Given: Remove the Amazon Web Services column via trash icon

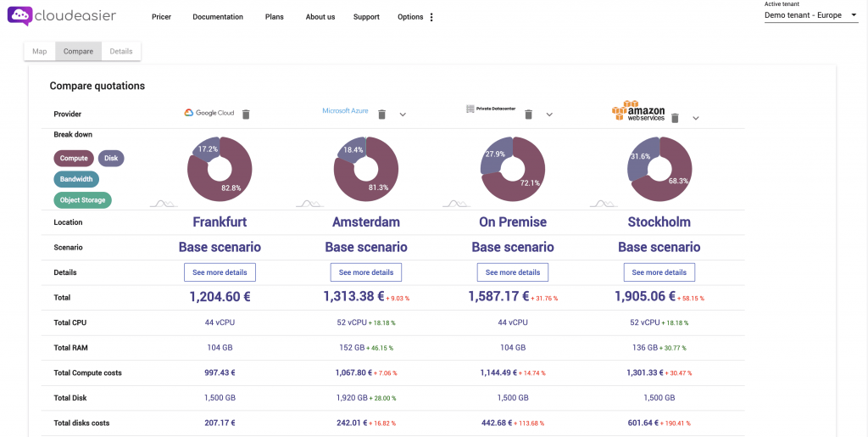Looking at the screenshot, I should click(x=675, y=117).
